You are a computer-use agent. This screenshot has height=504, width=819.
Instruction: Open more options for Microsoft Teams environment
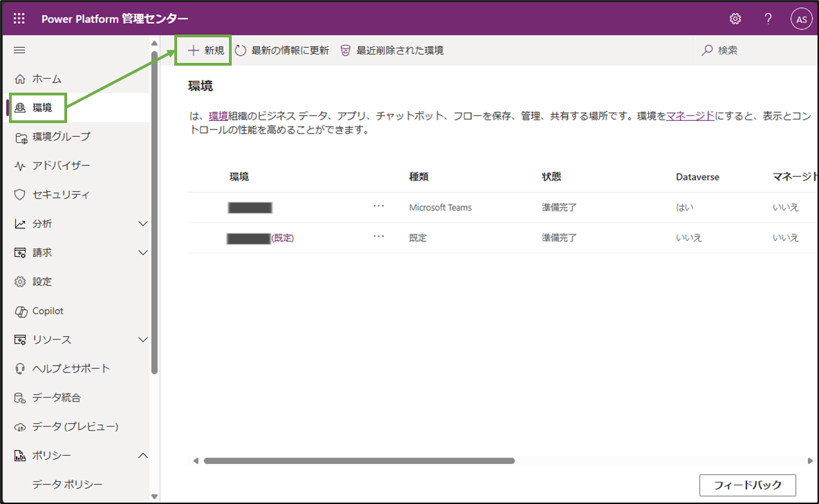coord(378,206)
